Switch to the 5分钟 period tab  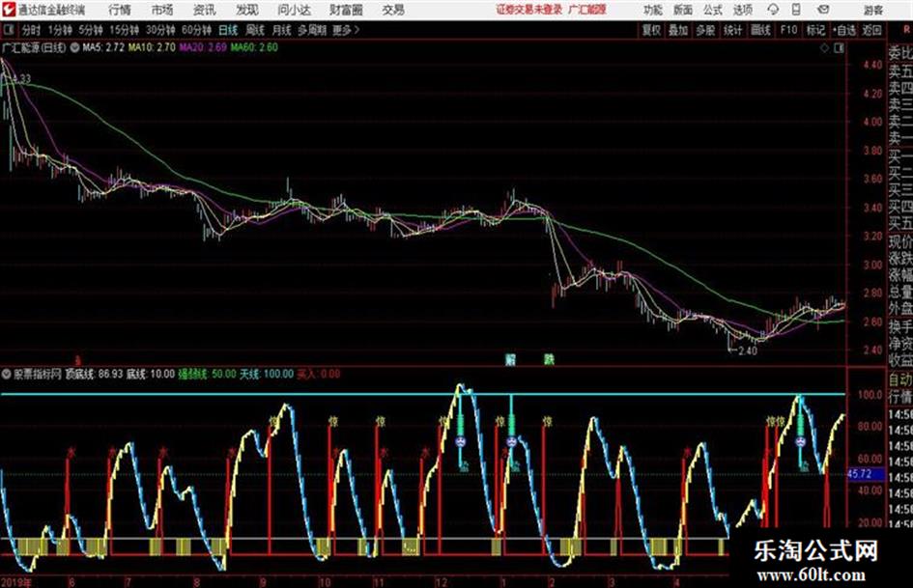point(90,30)
